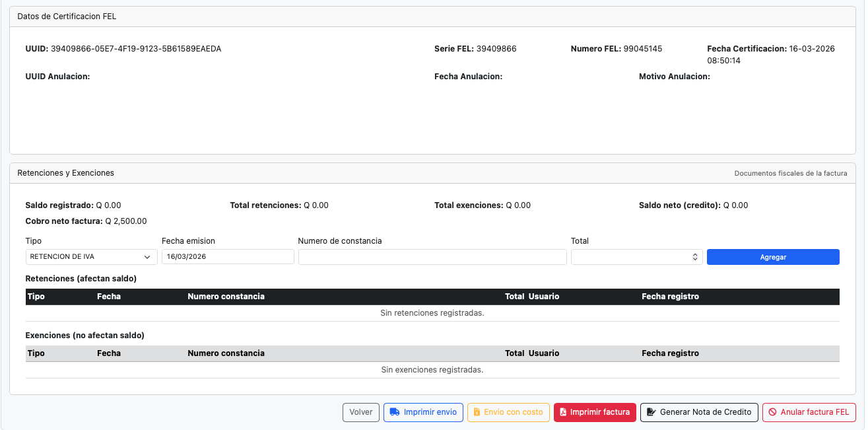This screenshot has height=430, width=868.
Task: Click the Numero de constancia input field
Action: pos(432,256)
